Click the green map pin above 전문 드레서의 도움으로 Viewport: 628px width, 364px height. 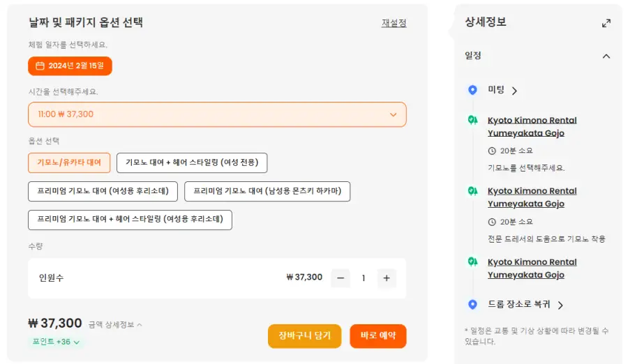point(472,190)
